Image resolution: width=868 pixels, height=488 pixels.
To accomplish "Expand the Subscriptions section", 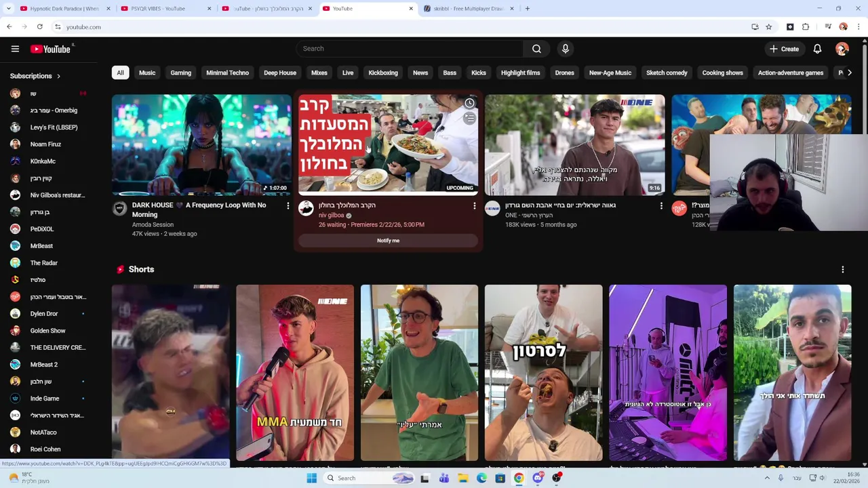I will pyautogui.click(x=35, y=76).
